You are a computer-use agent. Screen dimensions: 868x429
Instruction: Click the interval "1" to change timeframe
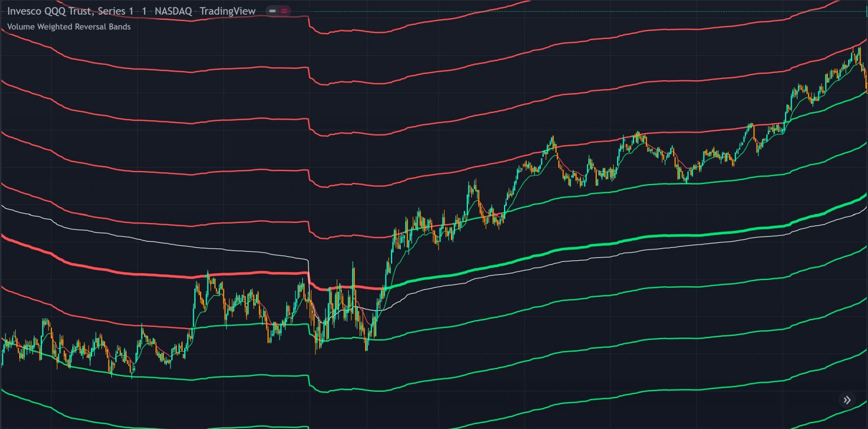(143, 11)
